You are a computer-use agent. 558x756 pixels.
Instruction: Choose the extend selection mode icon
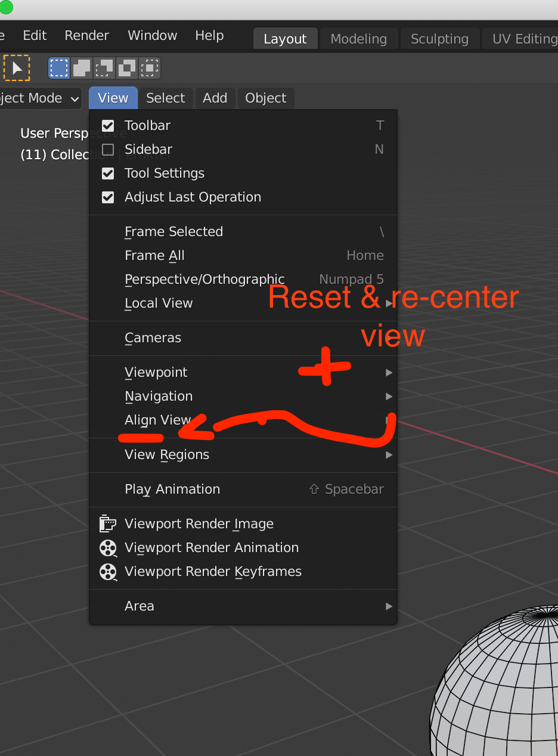pyautogui.click(x=81, y=68)
